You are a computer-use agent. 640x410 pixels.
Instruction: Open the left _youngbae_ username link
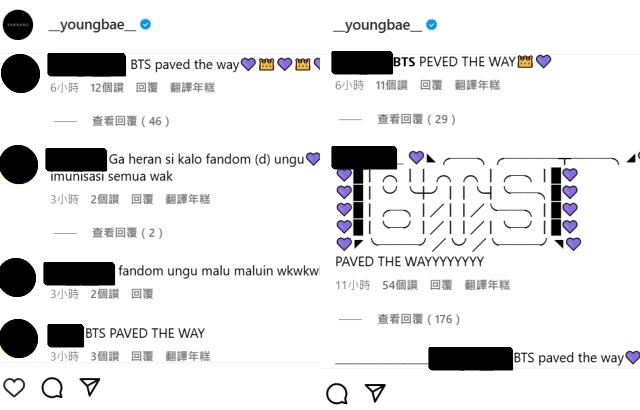[x=92, y=24]
